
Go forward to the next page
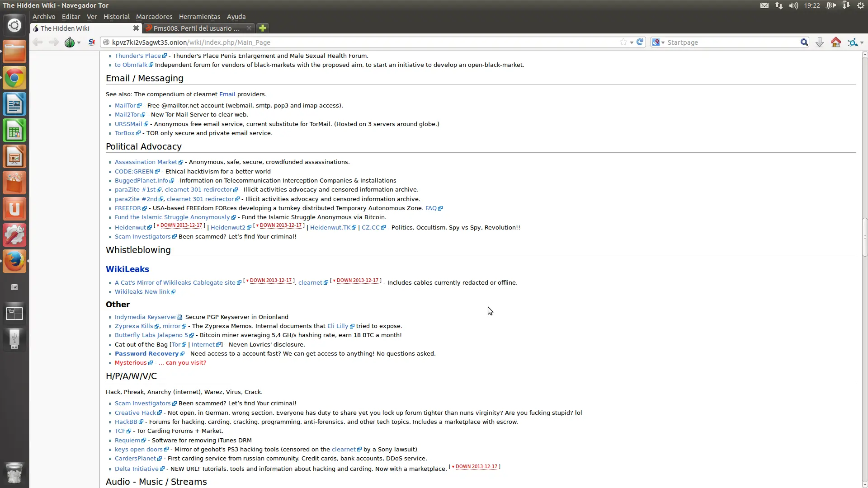coord(53,42)
